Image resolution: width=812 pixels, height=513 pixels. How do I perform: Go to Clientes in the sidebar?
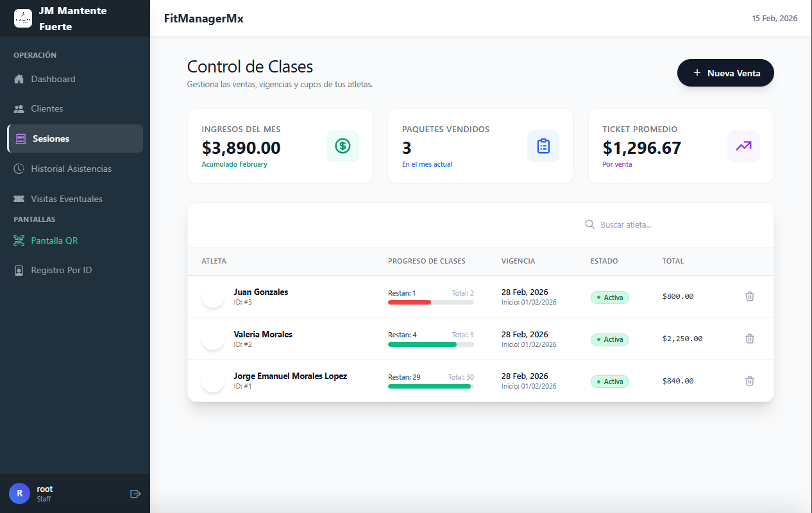tap(47, 108)
